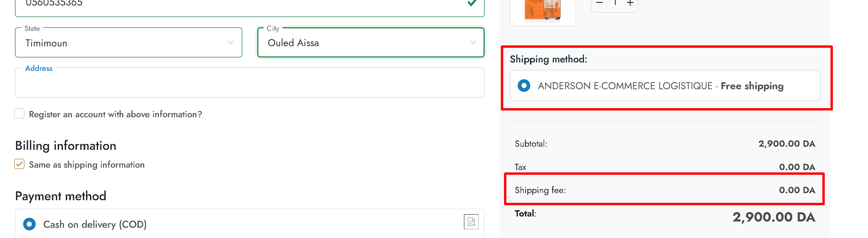The width and height of the screenshot is (868, 238).
Task: Click the cash on delivery payment logo
Action: 471,222
